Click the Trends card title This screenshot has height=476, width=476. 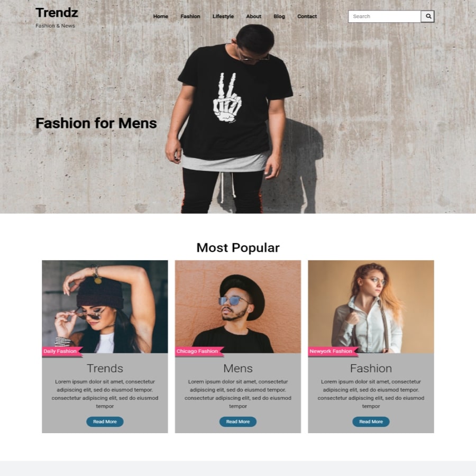[105, 368]
